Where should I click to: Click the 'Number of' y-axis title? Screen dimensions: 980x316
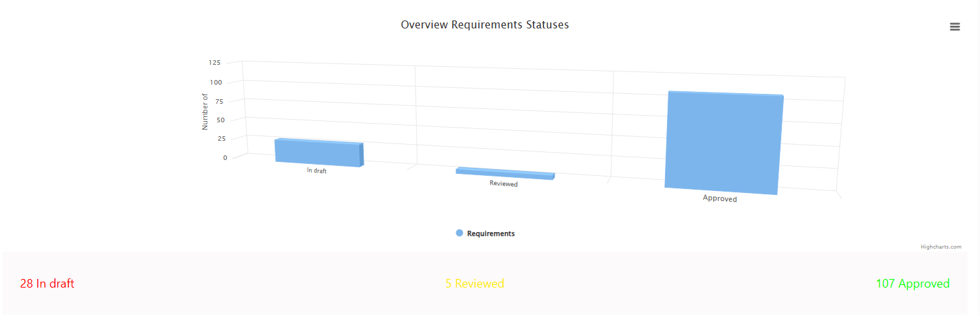coord(205,111)
